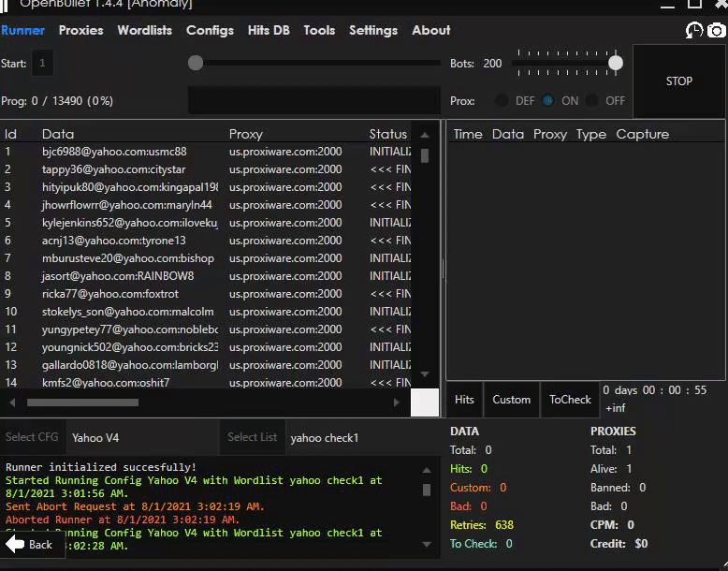728x571 pixels.
Task: Open the Runner tab
Action: [x=22, y=30]
